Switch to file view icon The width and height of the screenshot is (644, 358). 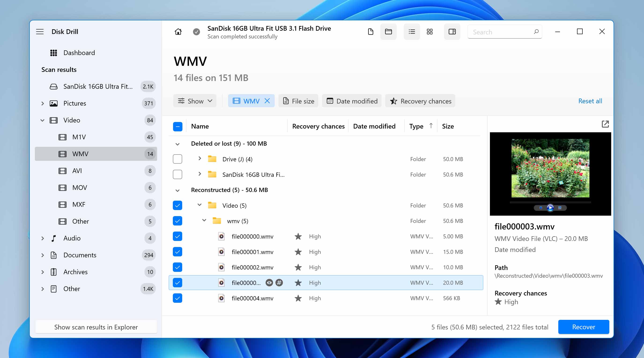click(370, 32)
